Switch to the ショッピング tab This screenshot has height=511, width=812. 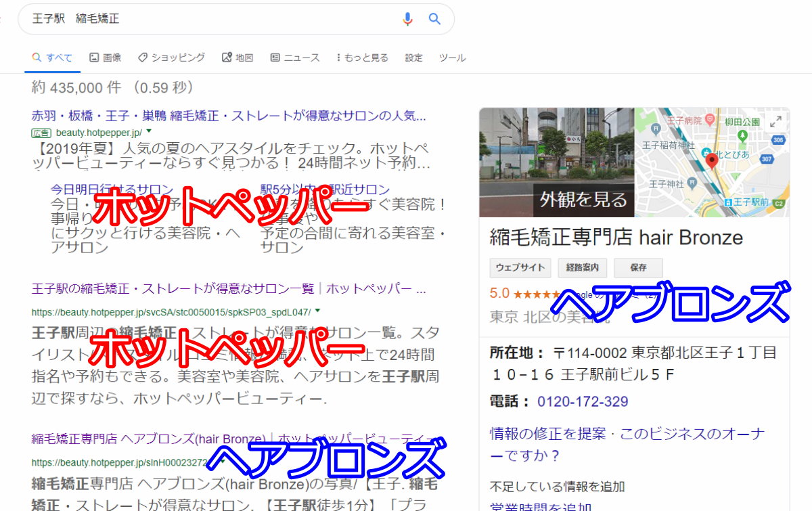pyautogui.click(x=171, y=58)
